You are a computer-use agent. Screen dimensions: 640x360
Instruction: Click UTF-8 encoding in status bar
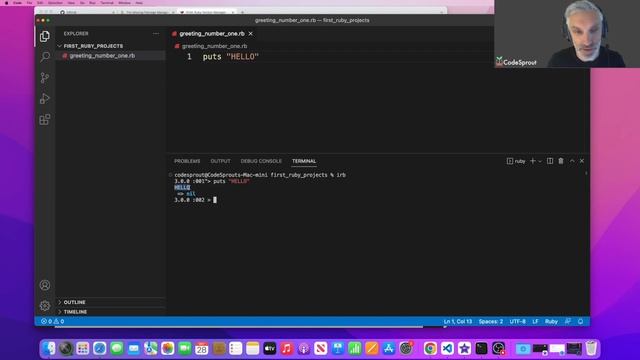(518, 322)
